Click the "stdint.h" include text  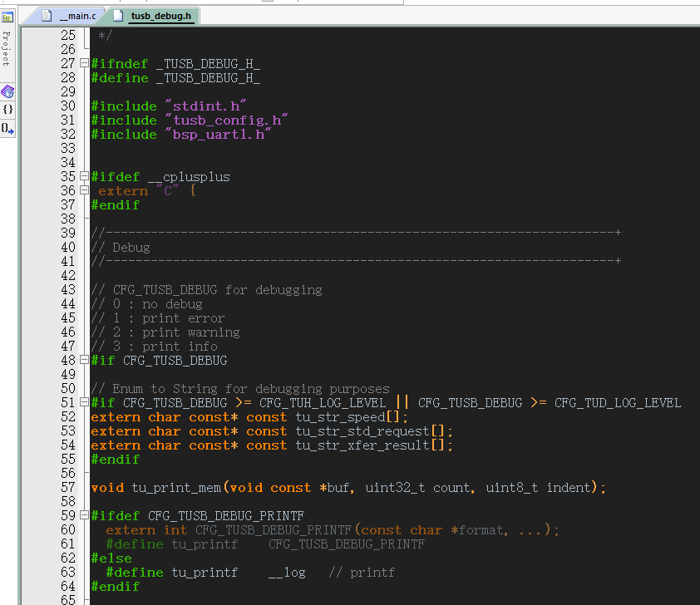click(205, 106)
